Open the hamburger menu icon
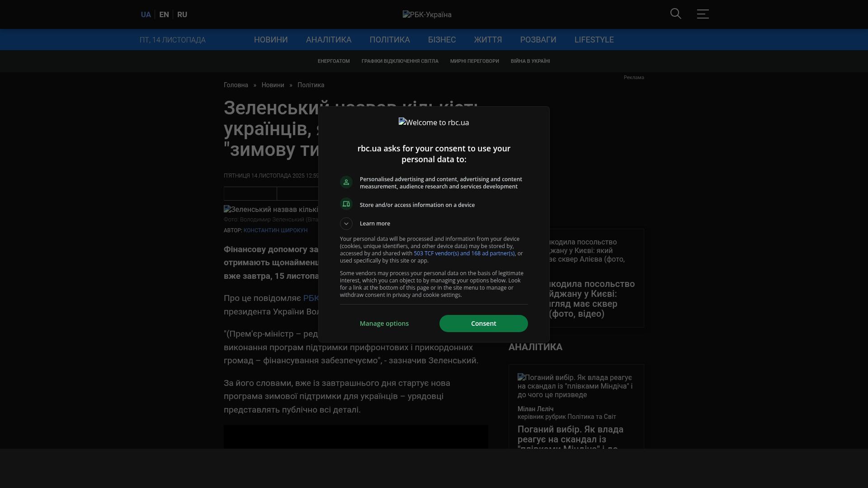Image resolution: width=868 pixels, height=488 pixels. click(703, 14)
